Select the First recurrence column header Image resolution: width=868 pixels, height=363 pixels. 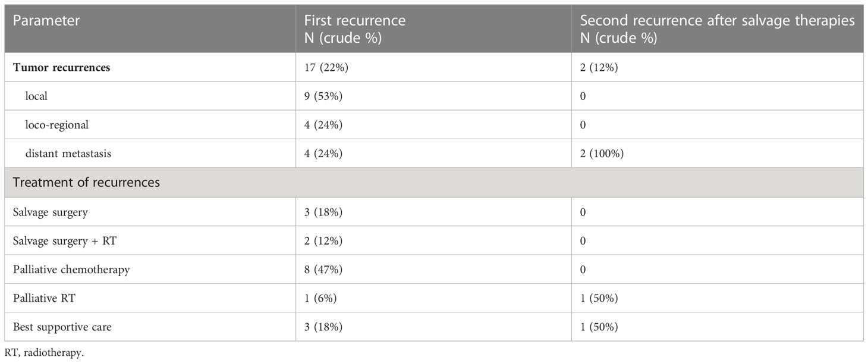355,29
